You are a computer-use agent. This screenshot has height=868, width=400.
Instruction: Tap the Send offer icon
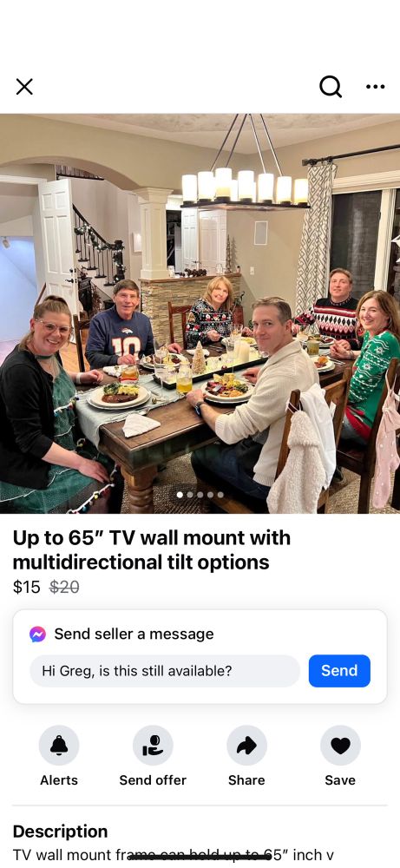pyautogui.click(x=153, y=745)
